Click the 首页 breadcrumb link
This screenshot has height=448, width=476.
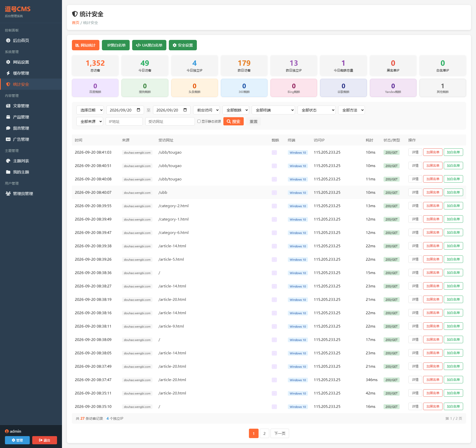point(76,23)
